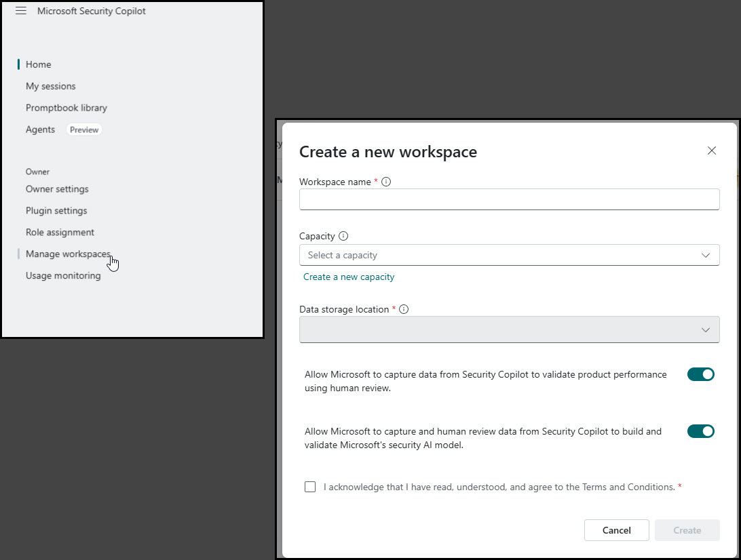Click the Preview badge next to Agents
This screenshot has width=741, height=560.
(84, 130)
